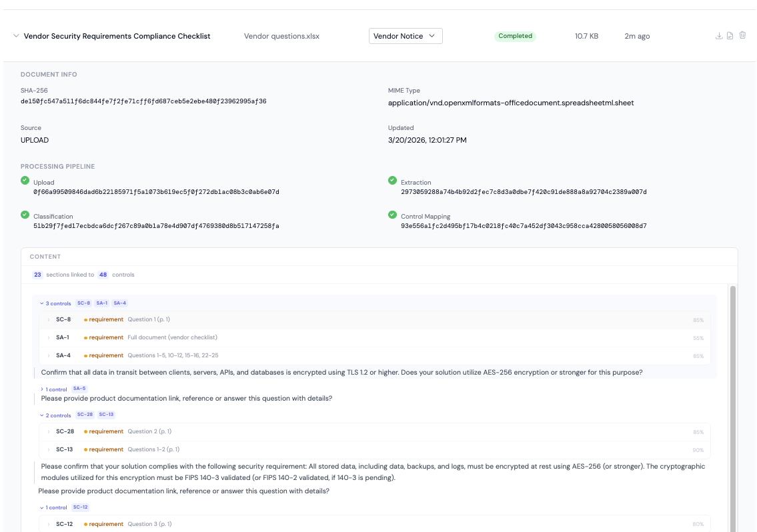This screenshot has height=532, width=757.
Task: Select the Control Mapping pipeline hash value
Action: coord(524,226)
